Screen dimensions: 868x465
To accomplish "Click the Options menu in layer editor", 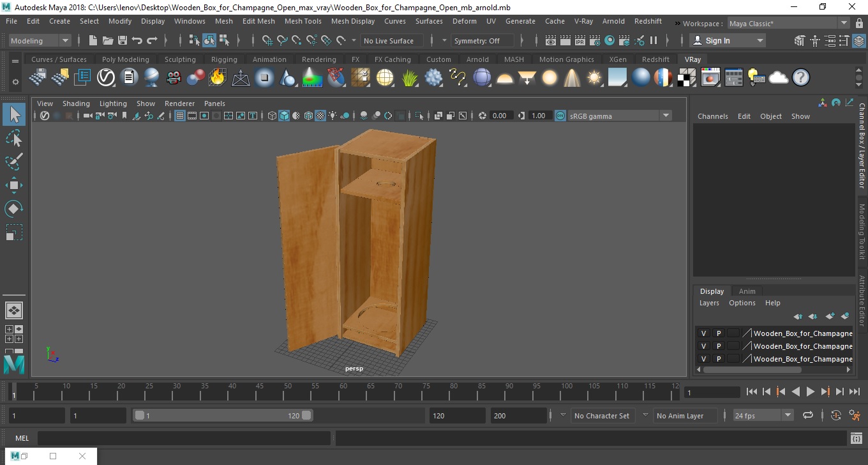I will pyautogui.click(x=742, y=303).
